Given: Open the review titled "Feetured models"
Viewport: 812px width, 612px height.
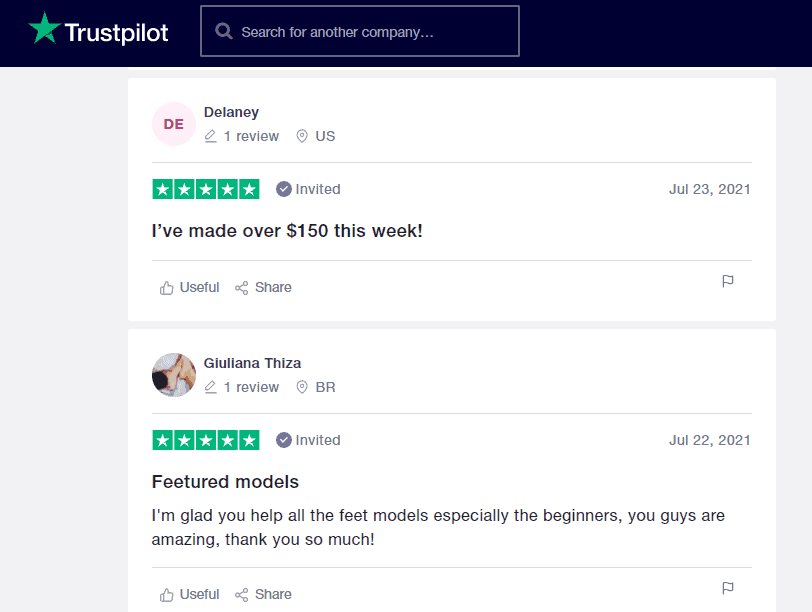Looking at the screenshot, I should [225, 482].
